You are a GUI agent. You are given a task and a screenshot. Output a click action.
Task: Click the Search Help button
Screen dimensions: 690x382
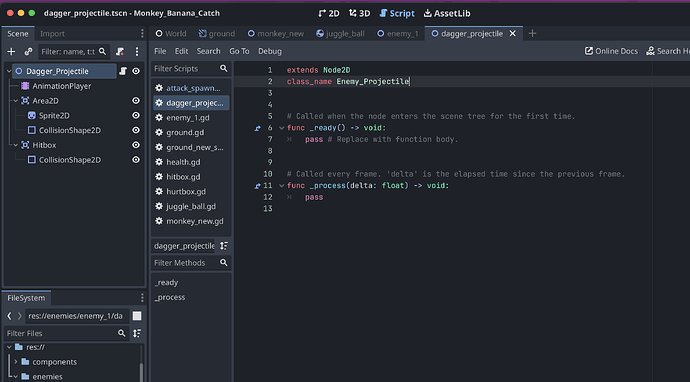(668, 51)
